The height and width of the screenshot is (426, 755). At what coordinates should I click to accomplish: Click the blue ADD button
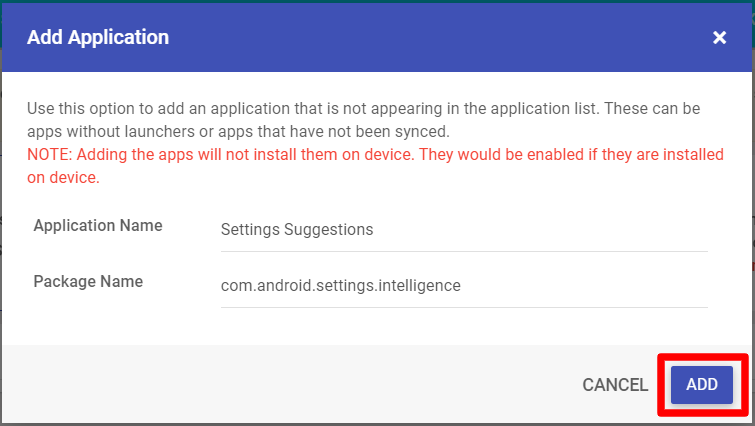[702, 385]
